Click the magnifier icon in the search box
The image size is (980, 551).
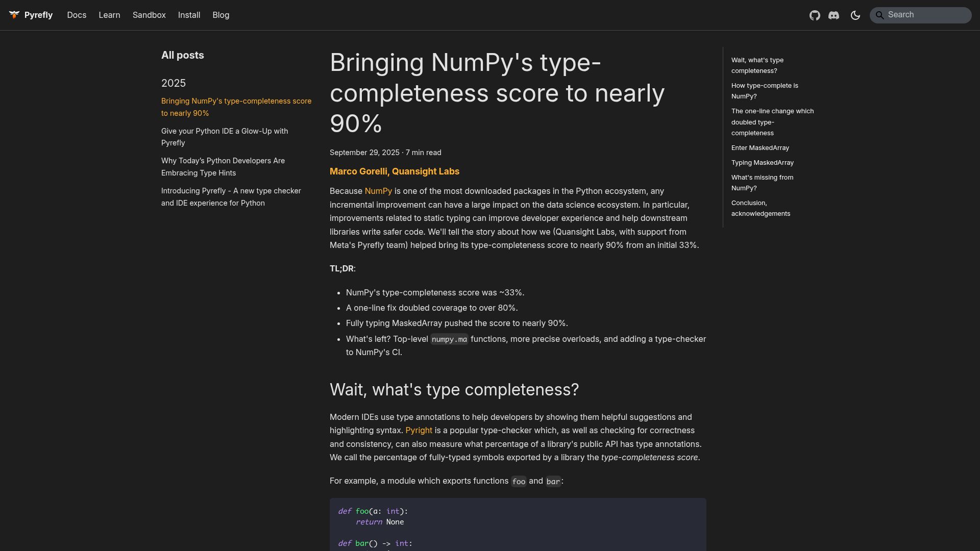pyautogui.click(x=879, y=15)
